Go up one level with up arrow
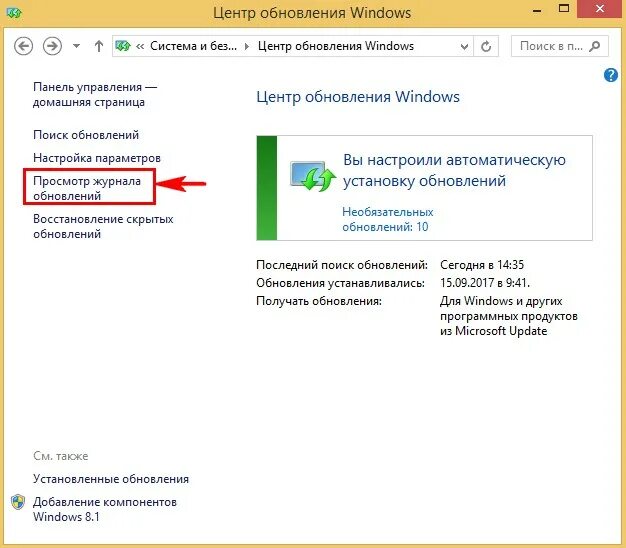626x548 pixels. [99, 46]
